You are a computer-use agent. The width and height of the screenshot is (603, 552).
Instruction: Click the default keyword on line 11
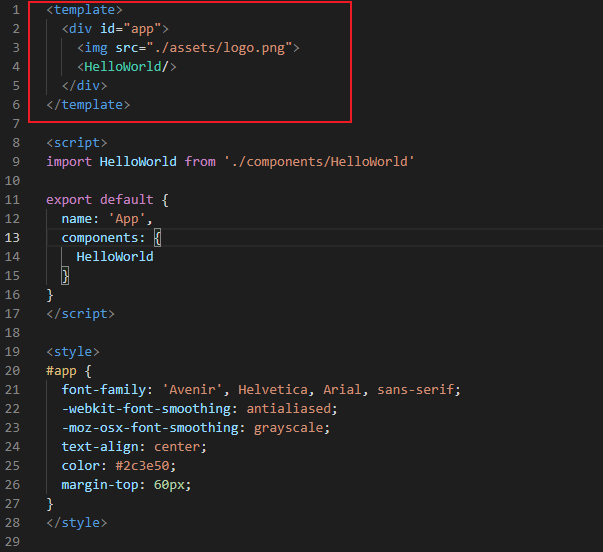click(127, 199)
